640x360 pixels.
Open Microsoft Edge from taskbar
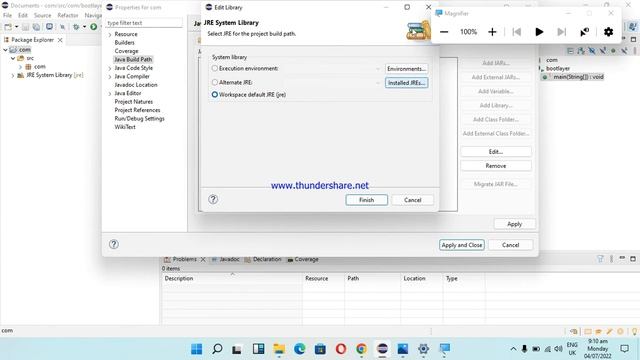(300, 349)
